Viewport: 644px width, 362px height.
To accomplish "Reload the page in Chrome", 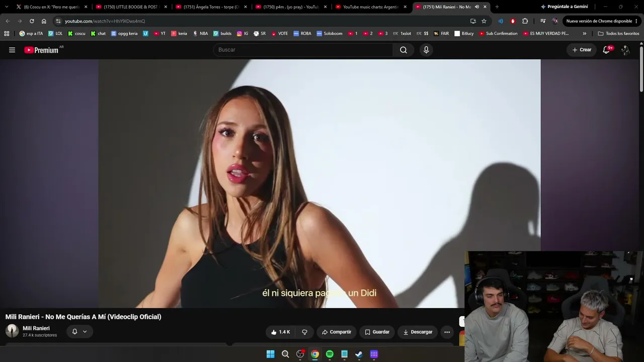I will 32,21.
